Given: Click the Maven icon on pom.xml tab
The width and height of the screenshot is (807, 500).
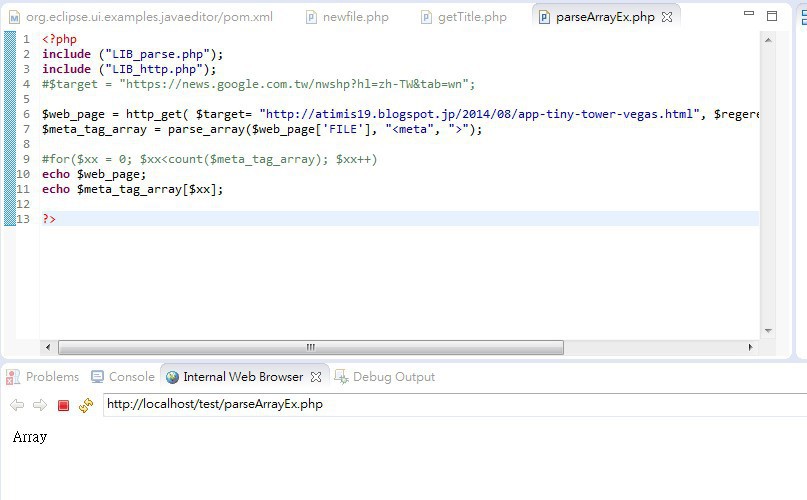Looking at the screenshot, I should point(14,18).
